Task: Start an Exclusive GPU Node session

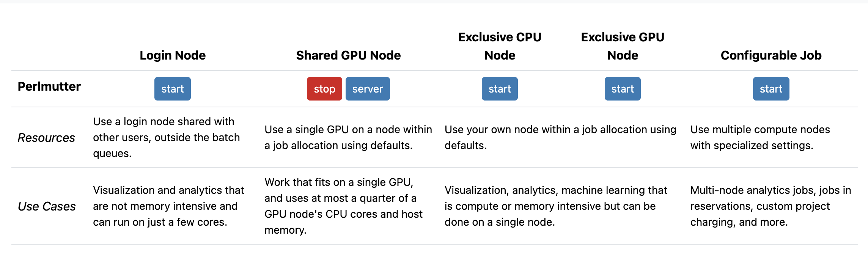Action: (622, 88)
